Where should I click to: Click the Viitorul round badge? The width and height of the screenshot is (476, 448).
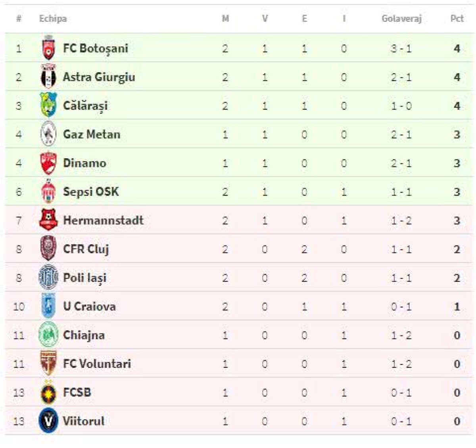coord(48,421)
